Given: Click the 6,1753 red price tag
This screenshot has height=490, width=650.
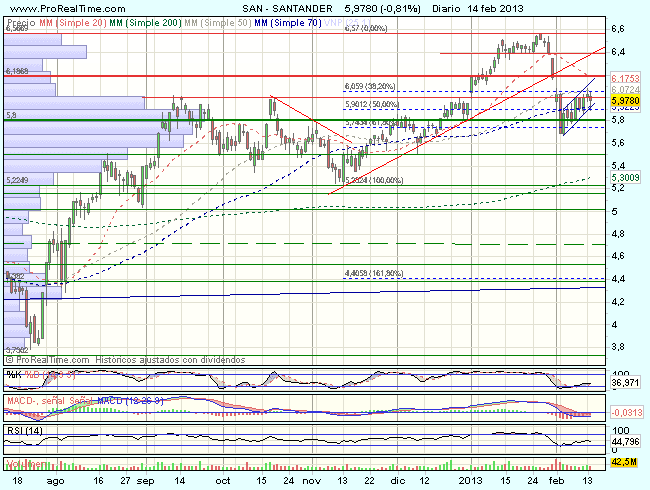Looking at the screenshot, I should point(625,77).
